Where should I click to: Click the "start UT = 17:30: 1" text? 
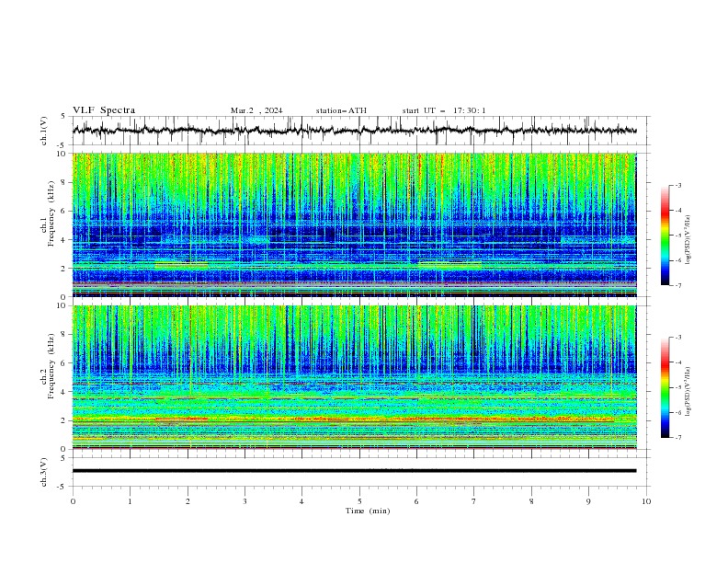(444, 110)
